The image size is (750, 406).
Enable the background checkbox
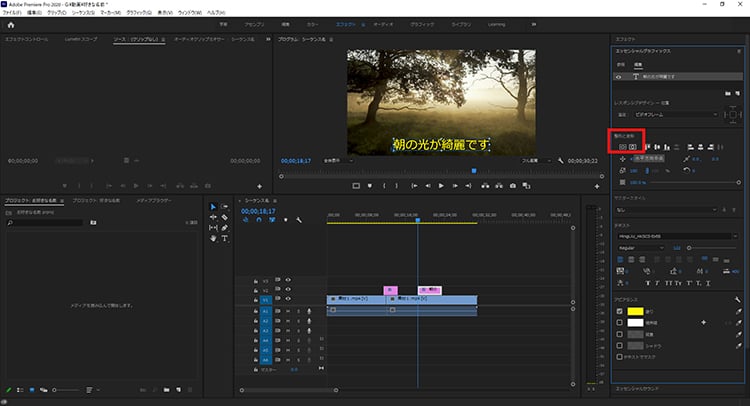click(x=620, y=334)
